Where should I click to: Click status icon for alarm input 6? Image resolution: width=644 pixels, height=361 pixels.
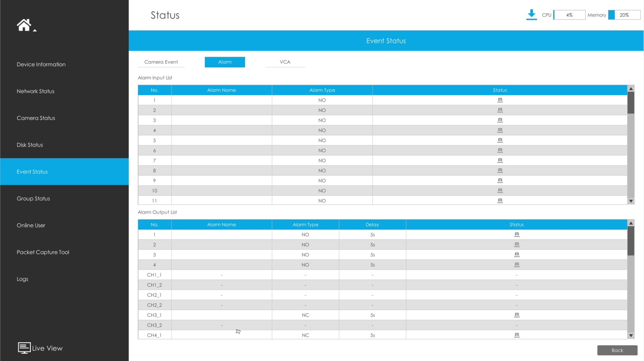(500, 150)
